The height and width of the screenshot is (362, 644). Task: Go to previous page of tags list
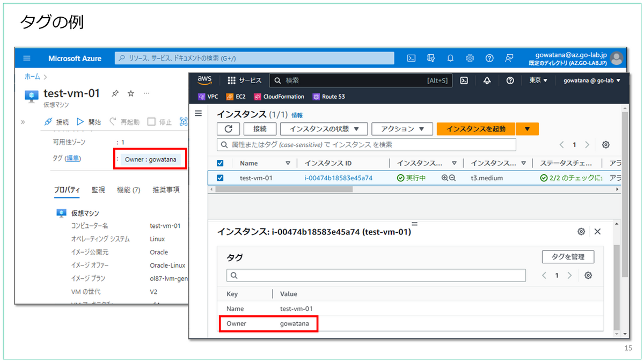click(x=544, y=275)
